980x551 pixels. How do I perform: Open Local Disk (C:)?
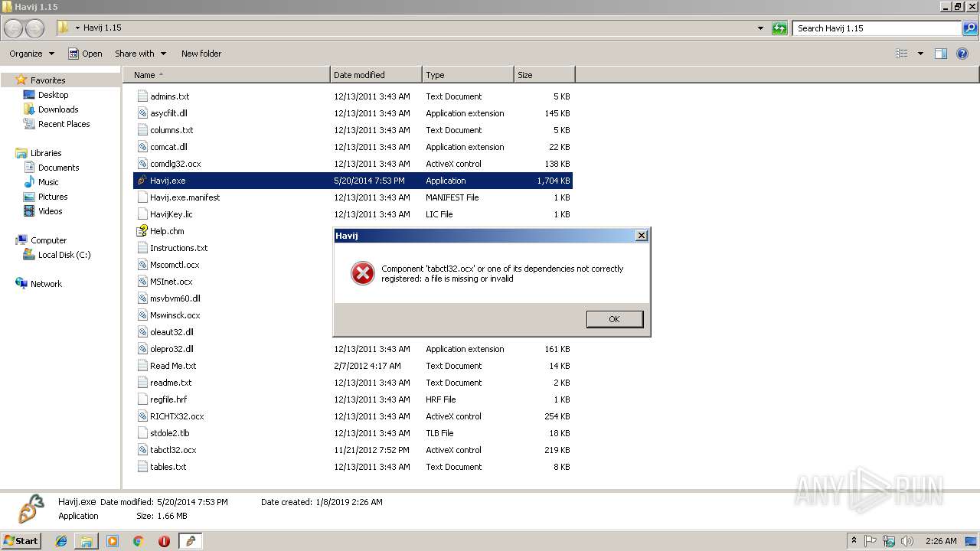coord(64,255)
